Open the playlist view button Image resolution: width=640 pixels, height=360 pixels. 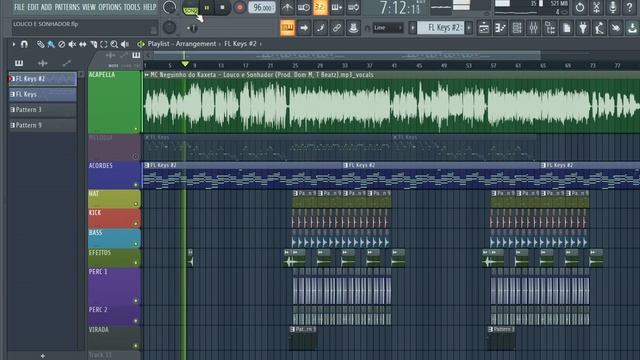[x=484, y=28]
